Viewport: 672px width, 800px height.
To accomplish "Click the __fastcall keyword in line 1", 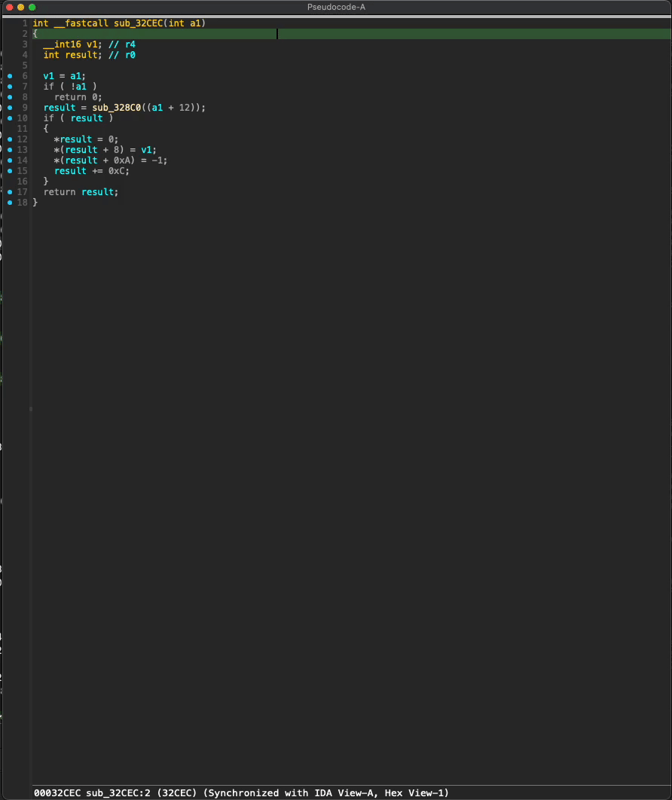I will click(x=81, y=23).
